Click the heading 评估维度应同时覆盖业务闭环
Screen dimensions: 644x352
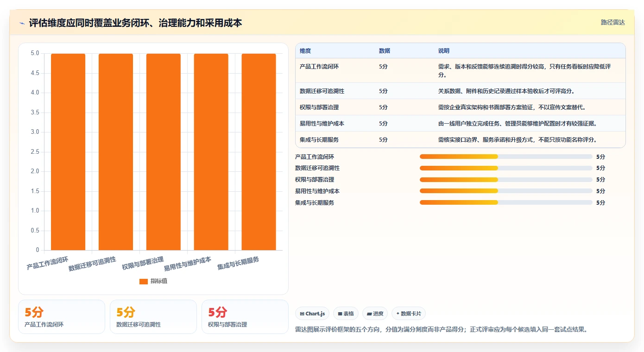135,23
